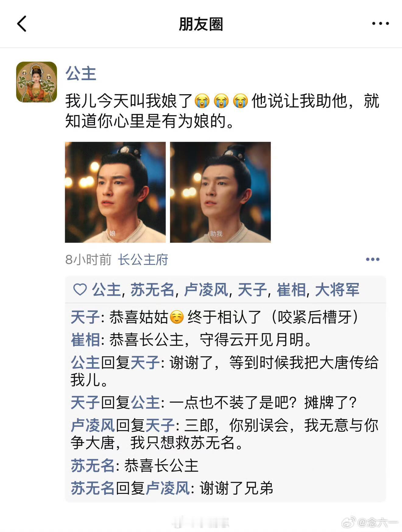Tap the heart icon in likes row

[x=80, y=289]
